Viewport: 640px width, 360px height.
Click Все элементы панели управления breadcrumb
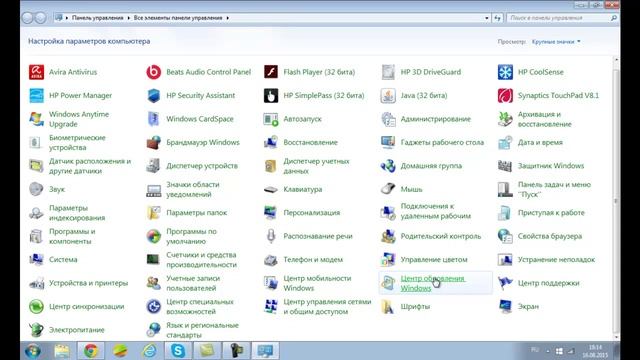(x=178, y=18)
